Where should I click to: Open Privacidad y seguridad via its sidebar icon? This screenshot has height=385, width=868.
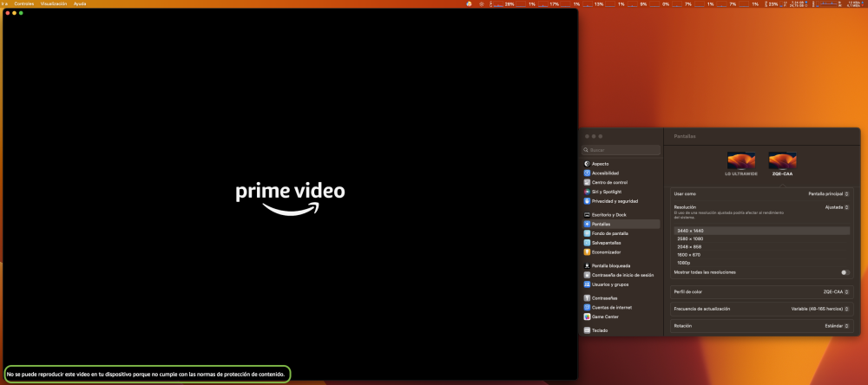tap(587, 201)
